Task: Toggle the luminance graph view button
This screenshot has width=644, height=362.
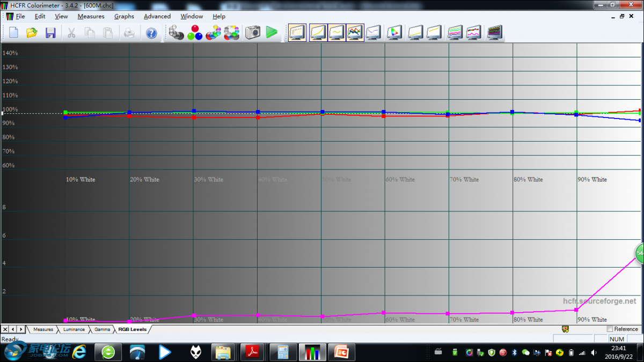Action: click(x=318, y=33)
